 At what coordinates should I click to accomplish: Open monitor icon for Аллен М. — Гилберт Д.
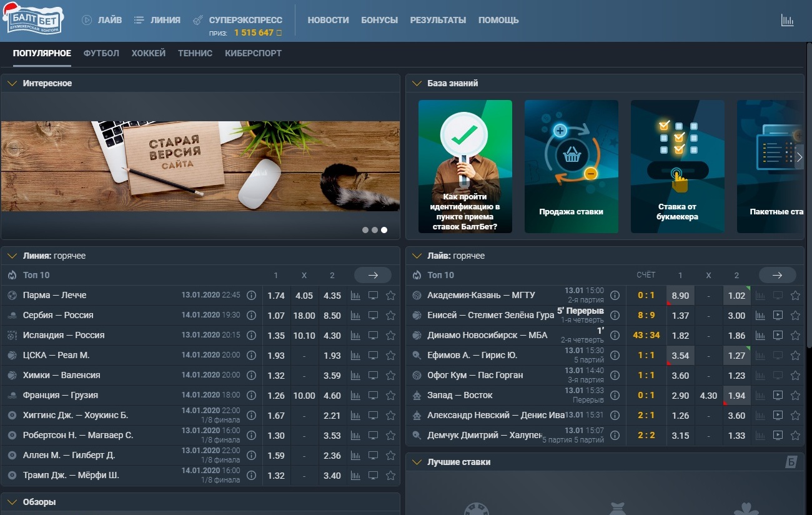tap(374, 455)
